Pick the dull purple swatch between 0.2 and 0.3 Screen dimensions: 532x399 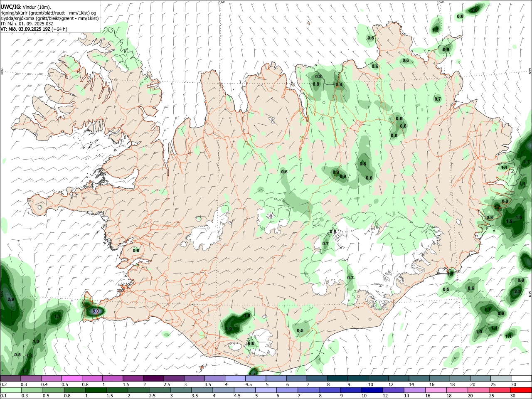point(11,379)
